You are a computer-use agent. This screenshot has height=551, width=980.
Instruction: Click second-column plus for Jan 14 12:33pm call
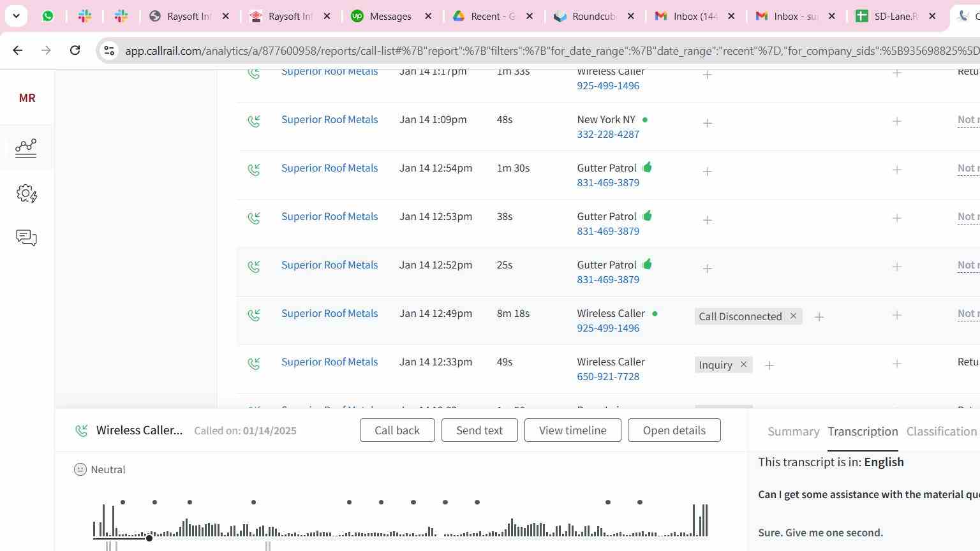coord(897,364)
